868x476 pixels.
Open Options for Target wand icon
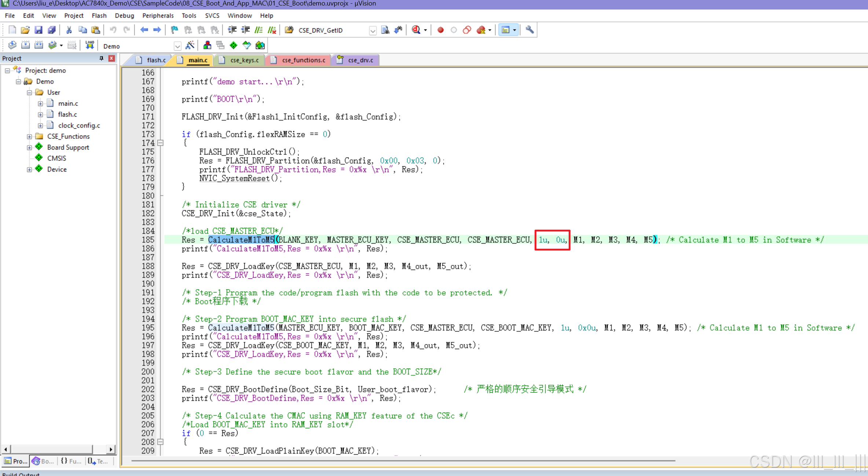click(x=190, y=45)
